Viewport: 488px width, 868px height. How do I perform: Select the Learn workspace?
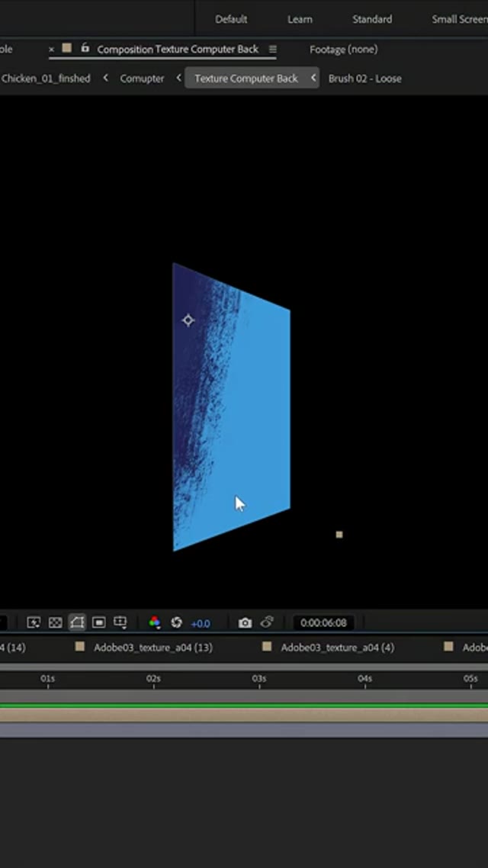300,19
